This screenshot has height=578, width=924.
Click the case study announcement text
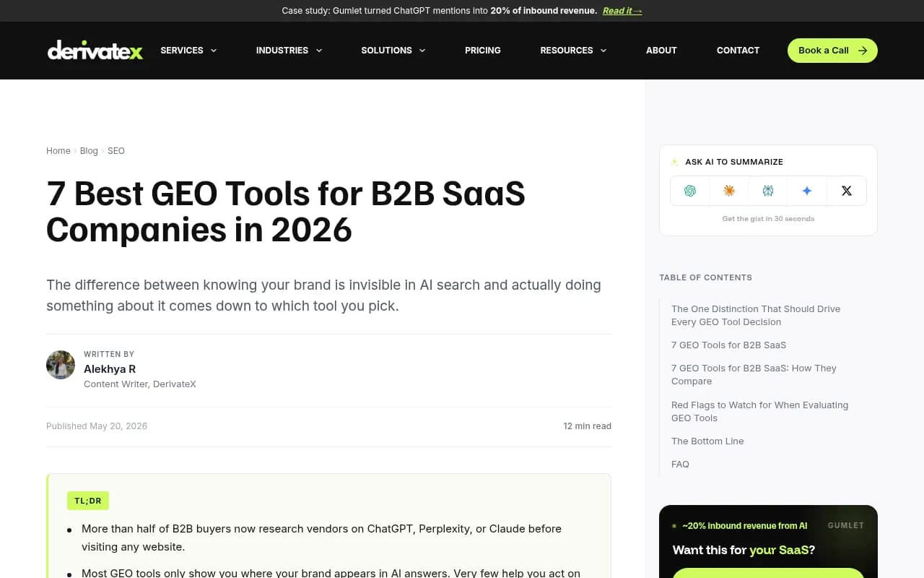coord(440,11)
